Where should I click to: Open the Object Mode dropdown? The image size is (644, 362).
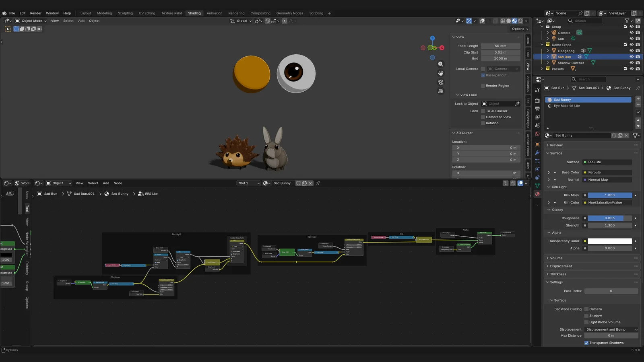31,21
